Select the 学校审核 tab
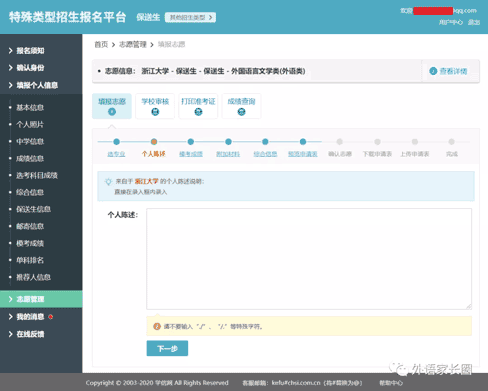Viewport: 488px width, 391px height. point(155,106)
